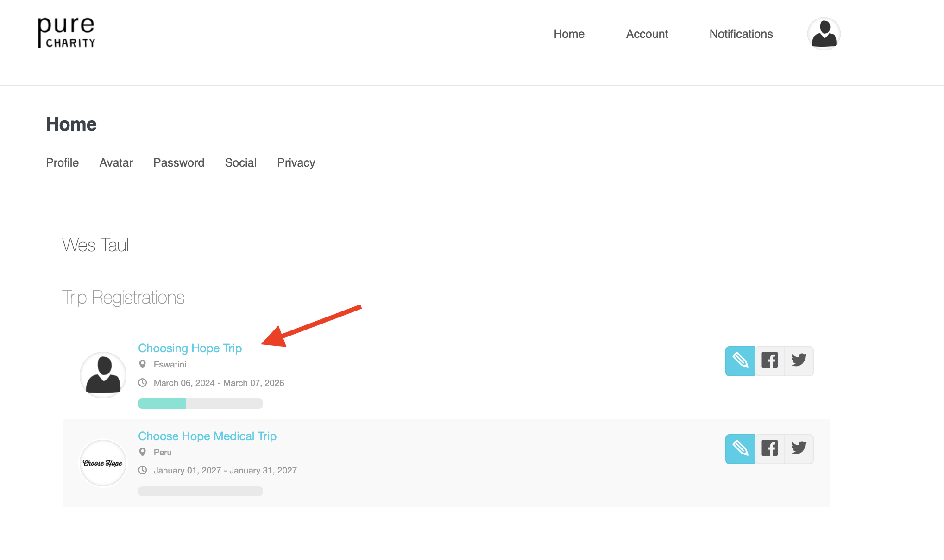This screenshot has height=560, width=944.
Task: Click the March 06, 2024 - March 07, 2026 dates
Action: click(x=219, y=383)
